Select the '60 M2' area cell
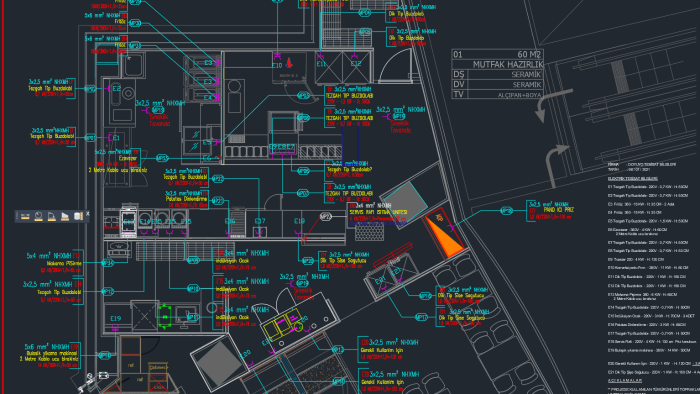This screenshot has height=394, width=700. [x=529, y=54]
